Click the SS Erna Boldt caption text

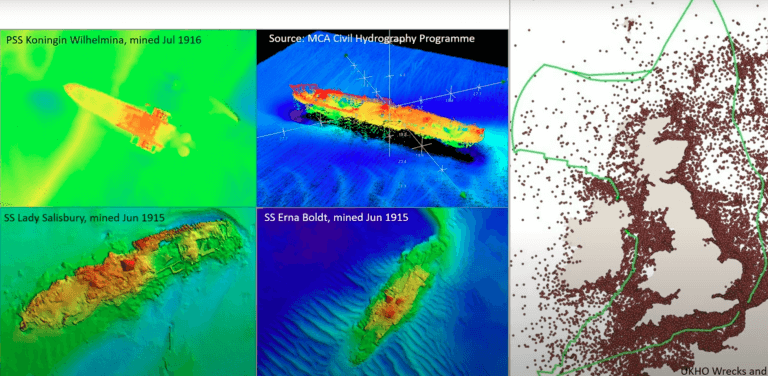336,217
